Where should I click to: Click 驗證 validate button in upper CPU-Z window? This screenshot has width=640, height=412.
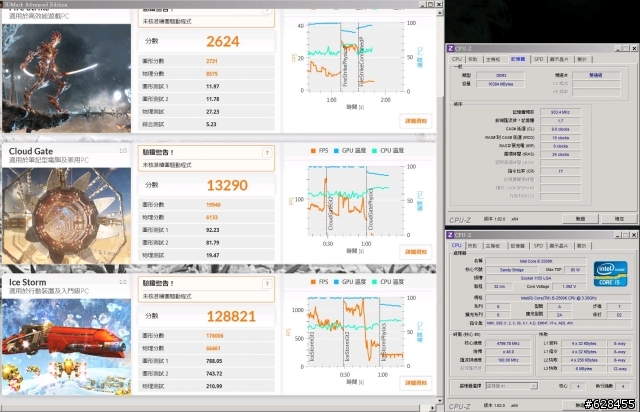coord(580,219)
